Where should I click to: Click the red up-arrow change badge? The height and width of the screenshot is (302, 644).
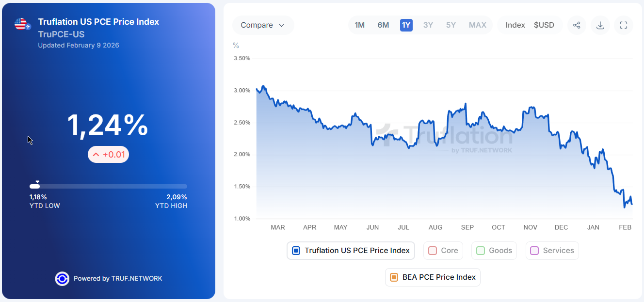click(x=108, y=154)
